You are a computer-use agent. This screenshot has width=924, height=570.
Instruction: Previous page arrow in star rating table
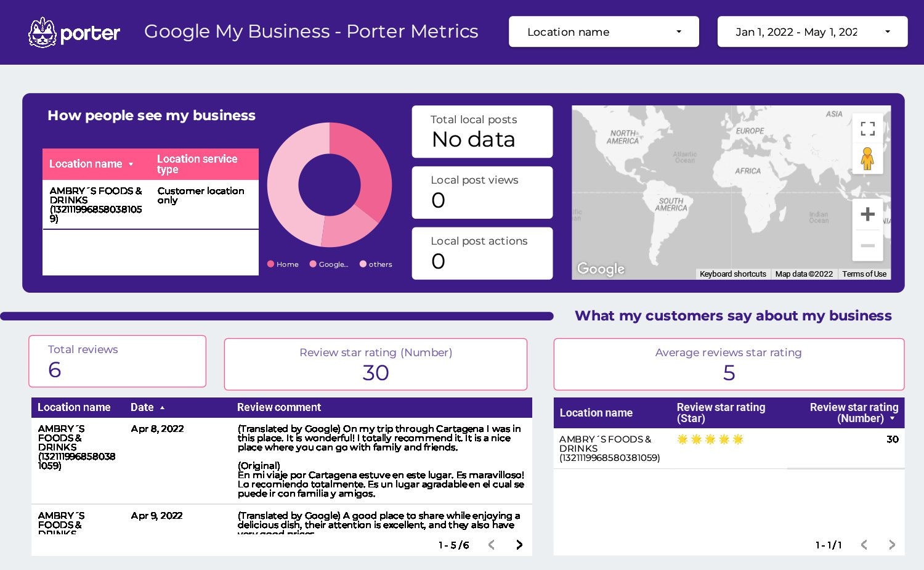(x=864, y=545)
